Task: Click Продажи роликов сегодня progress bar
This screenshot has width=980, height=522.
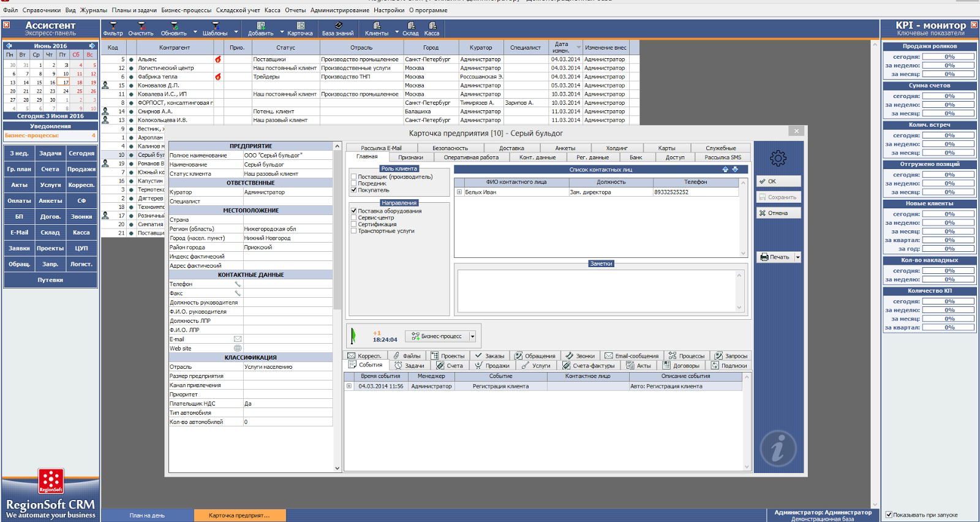Action: [949, 57]
